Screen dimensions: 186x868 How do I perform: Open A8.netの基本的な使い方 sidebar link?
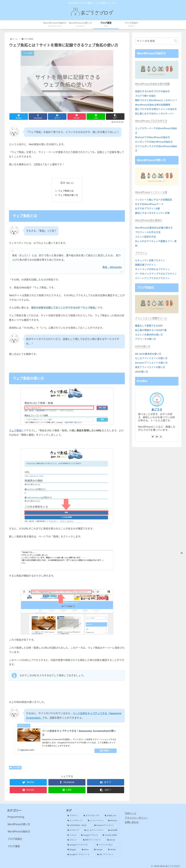coord(148,354)
